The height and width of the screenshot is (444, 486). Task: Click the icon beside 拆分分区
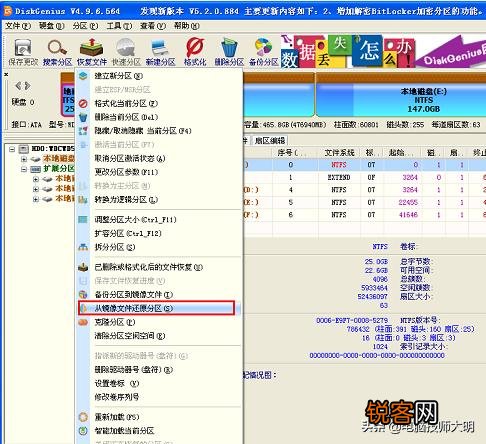tap(83, 247)
